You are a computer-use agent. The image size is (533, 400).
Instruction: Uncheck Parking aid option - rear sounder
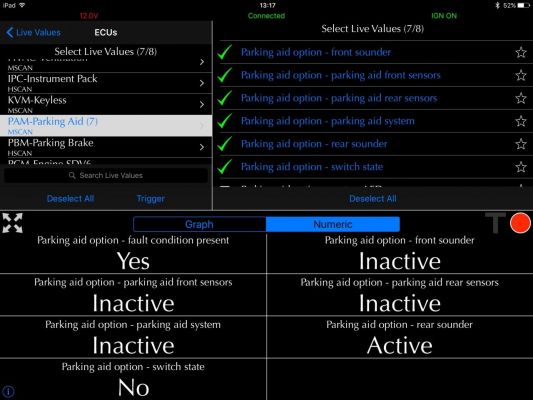225,144
